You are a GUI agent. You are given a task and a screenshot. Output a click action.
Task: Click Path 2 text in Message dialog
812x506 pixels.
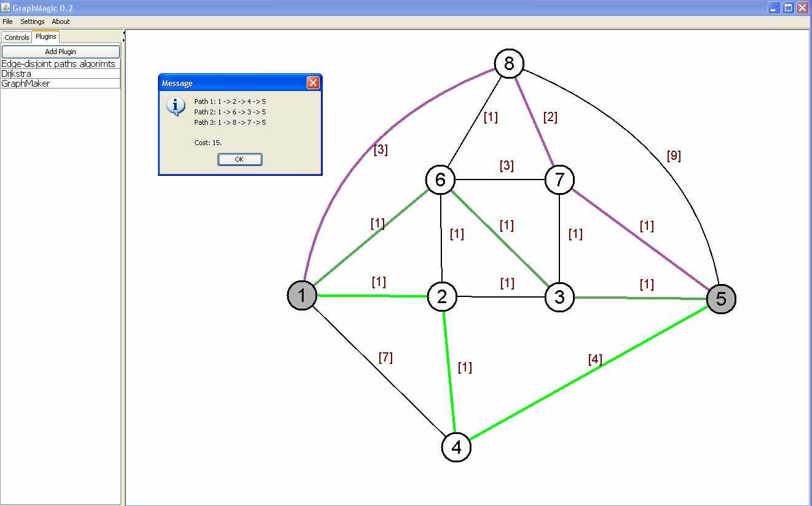click(x=230, y=112)
